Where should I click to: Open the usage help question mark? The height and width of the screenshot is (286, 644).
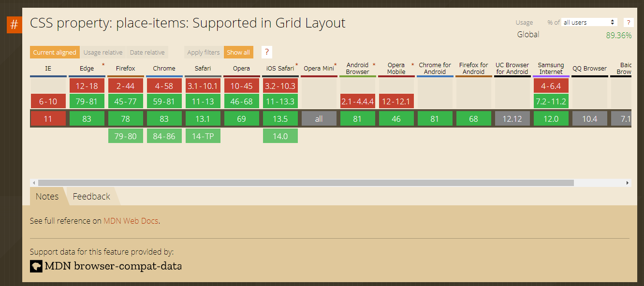[629, 22]
